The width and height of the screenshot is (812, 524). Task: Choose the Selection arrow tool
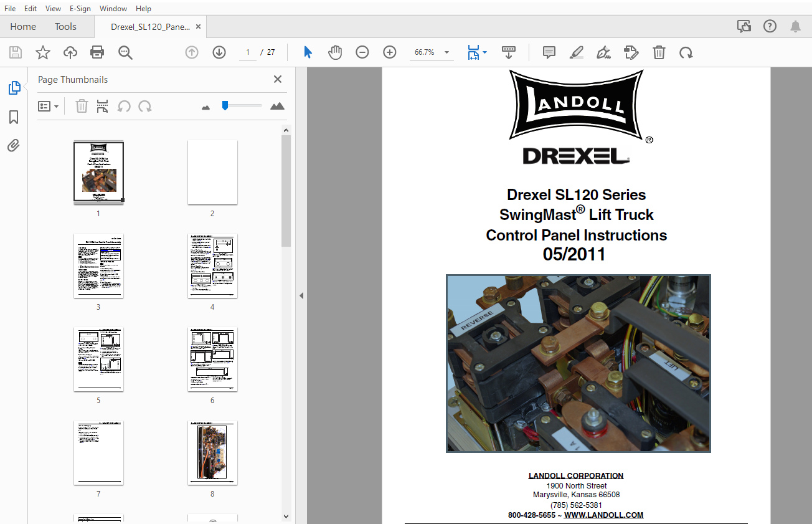[308, 52]
